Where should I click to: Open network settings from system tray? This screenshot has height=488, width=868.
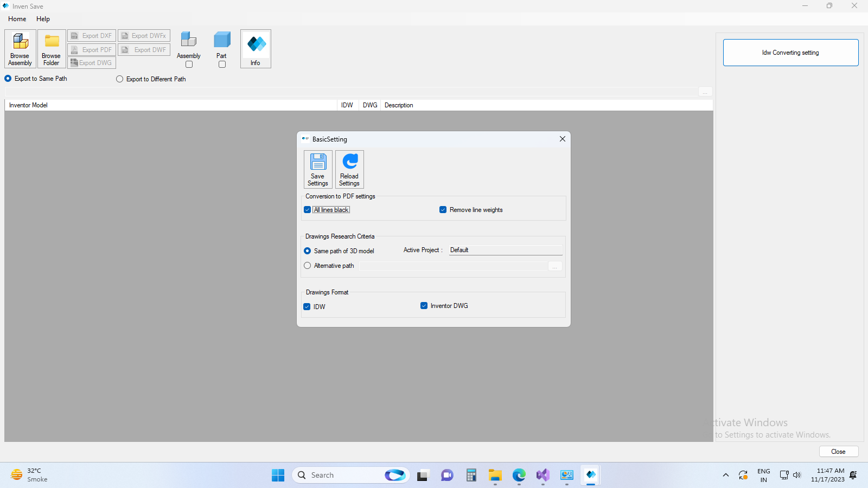coord(784,475)
